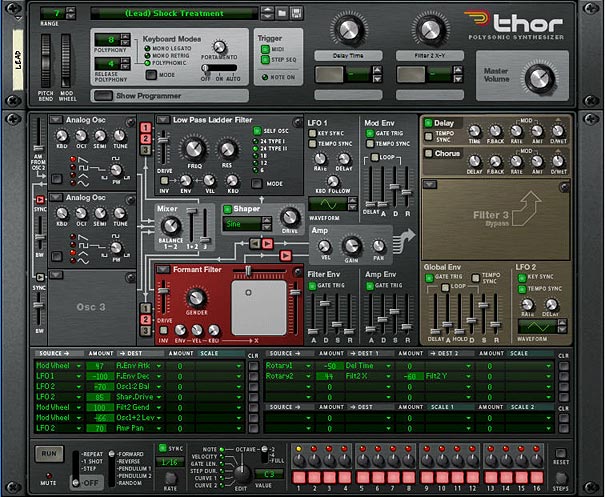Click oscillator 2 routing button 2 to Formant Filter
The height and width of the screenshot is (497, 605).
pos(145,320)
